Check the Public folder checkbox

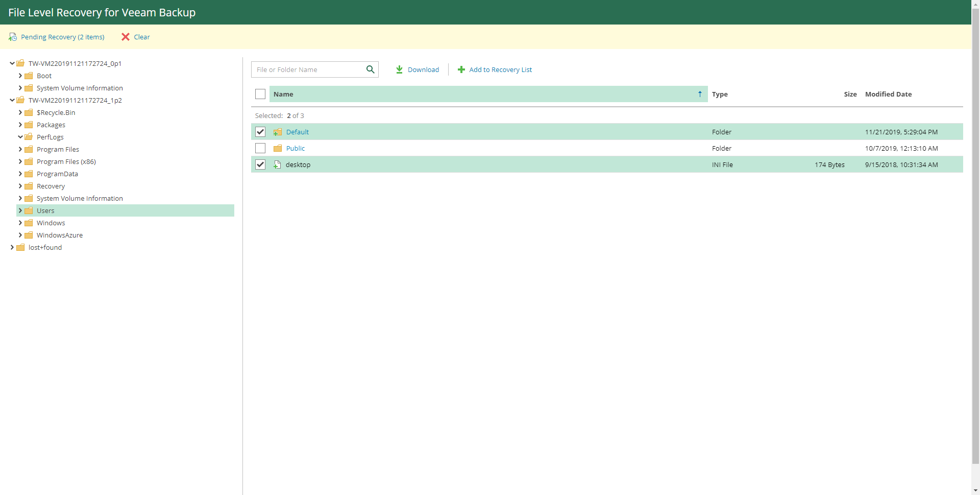tap(260, 148)
